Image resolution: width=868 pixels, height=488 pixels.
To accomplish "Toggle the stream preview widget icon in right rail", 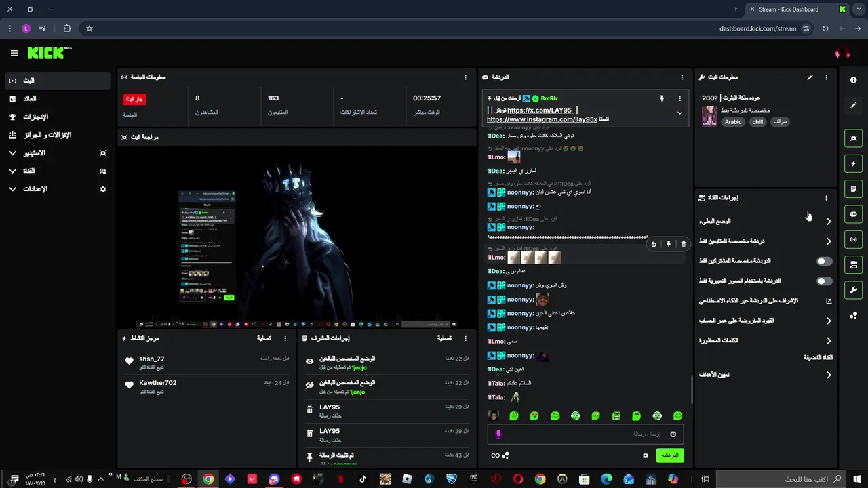I will tap(853, 138).
